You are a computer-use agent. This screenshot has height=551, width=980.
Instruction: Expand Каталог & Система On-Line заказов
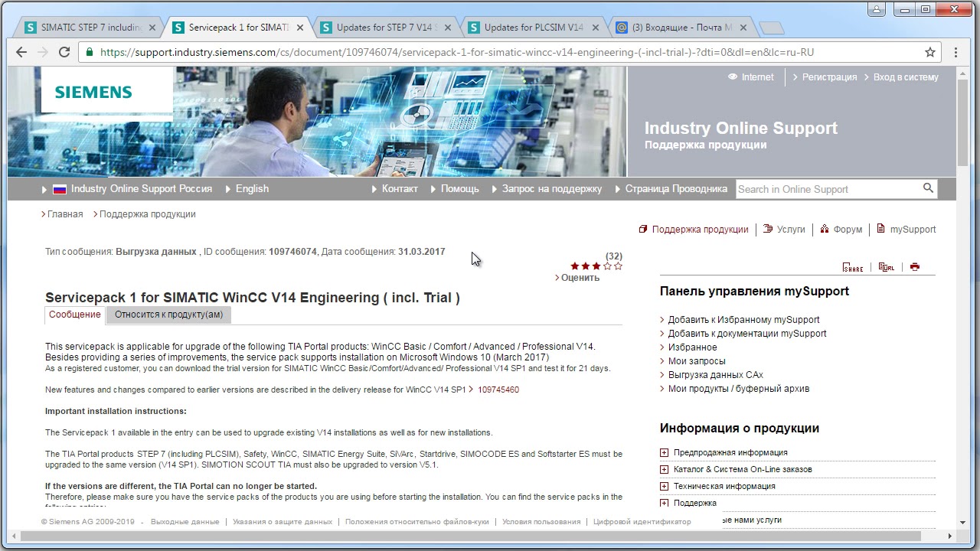coord(664,469)
